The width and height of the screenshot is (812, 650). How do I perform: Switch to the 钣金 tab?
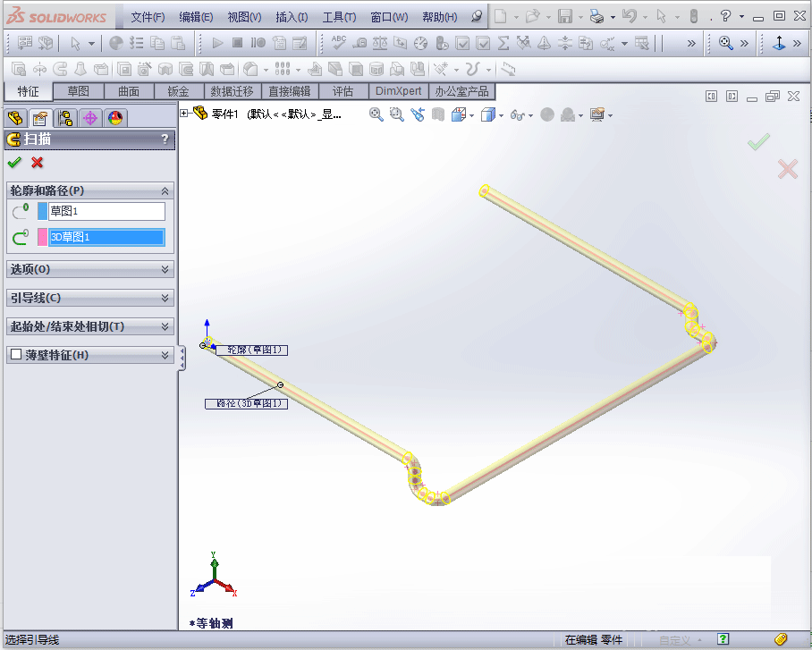click(178, 90)
